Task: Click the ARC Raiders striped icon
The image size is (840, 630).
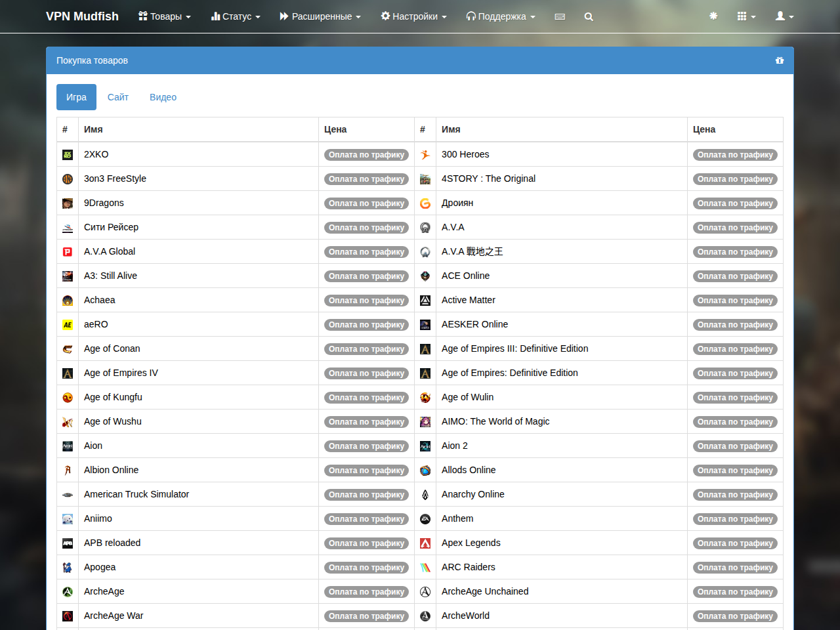Action: (x=425, y=568)
